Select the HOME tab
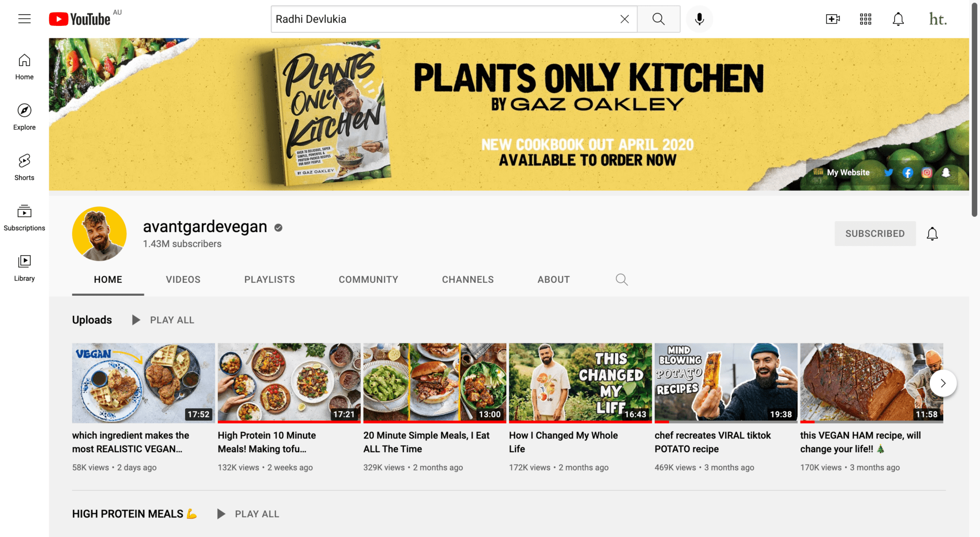The width and height of the screenshot is (980, 537). 108,280
